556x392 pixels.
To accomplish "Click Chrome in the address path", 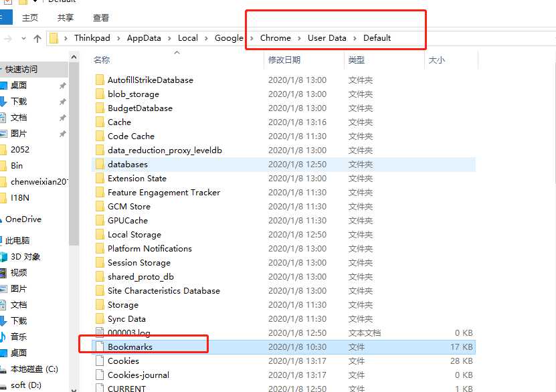I will pos(276,38).
